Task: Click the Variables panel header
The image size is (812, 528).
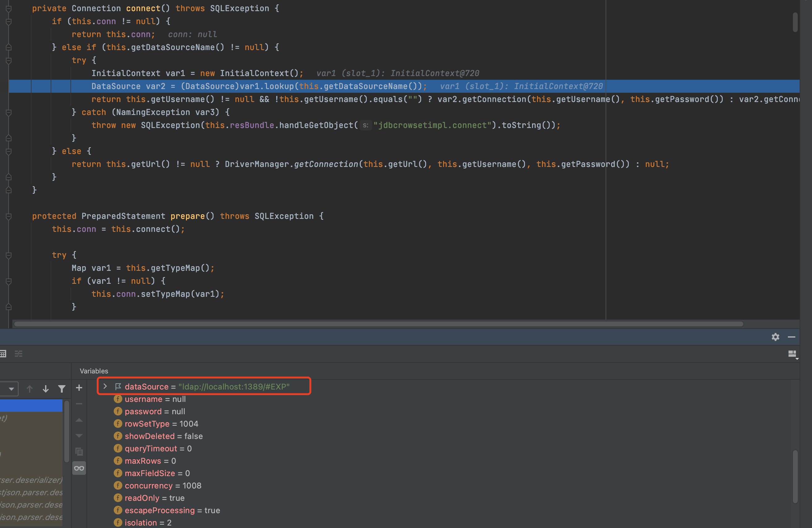Action: click(94, 371)
